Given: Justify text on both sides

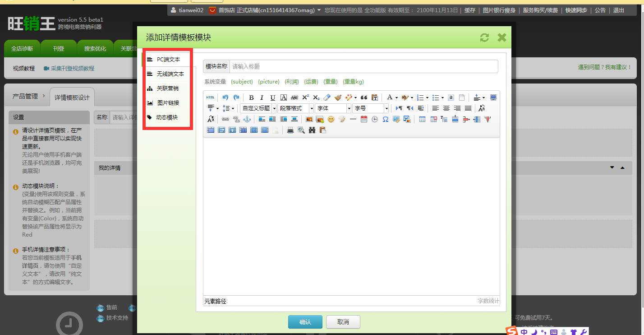Looking at the screenshot, I should [468, 108].
